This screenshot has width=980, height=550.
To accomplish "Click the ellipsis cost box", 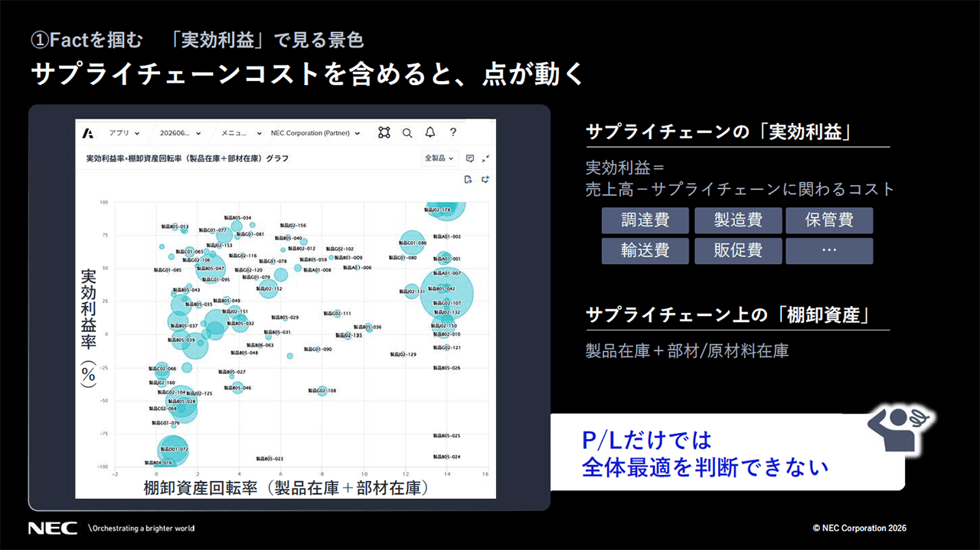I will pyautogui.click(x=829, y=251).
